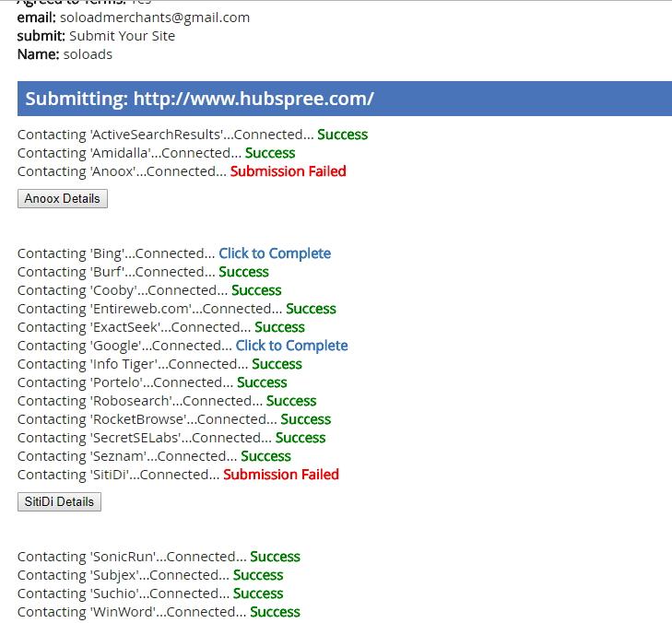Click 'Submission Failed' for SitiDi
The height and width of the screenshot is (623, 672).
coord(281,475)
